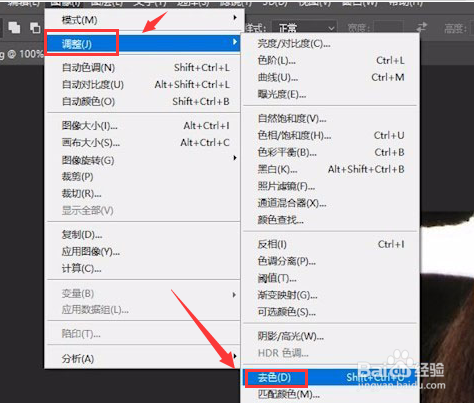The width and height of the screenshot is (474, 403).
Task: Click the 变量(B) menu entry
Action: click(143, 293)
